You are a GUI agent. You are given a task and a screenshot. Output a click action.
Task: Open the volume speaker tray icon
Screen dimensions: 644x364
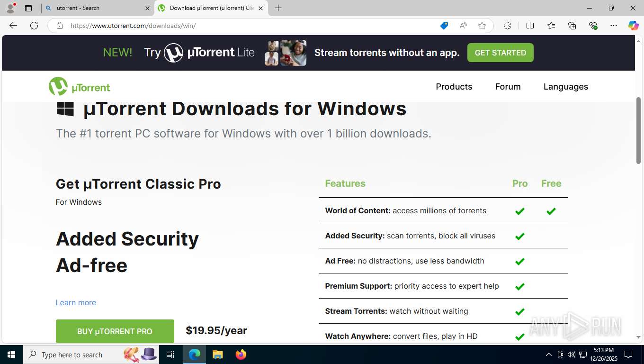[571, 355]
